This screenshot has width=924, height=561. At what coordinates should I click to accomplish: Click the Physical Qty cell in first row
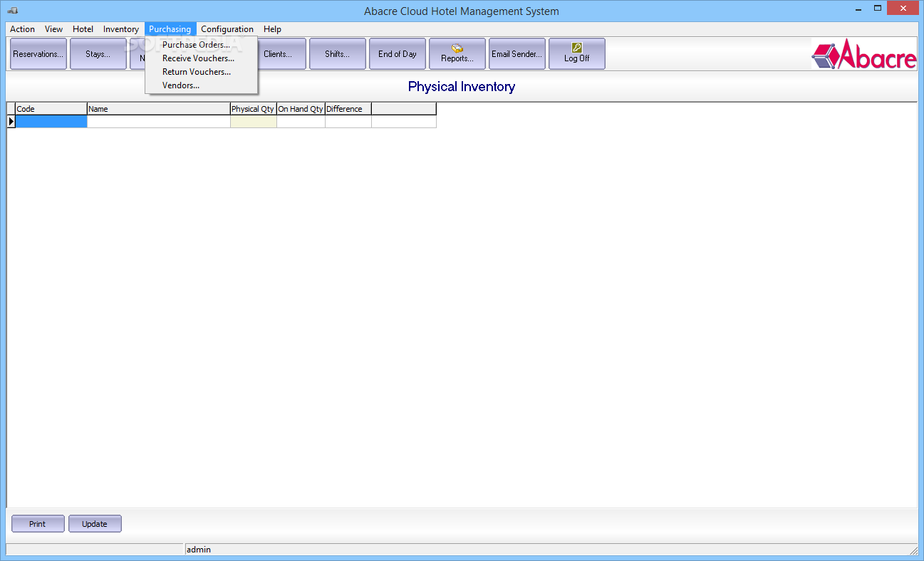254,122
